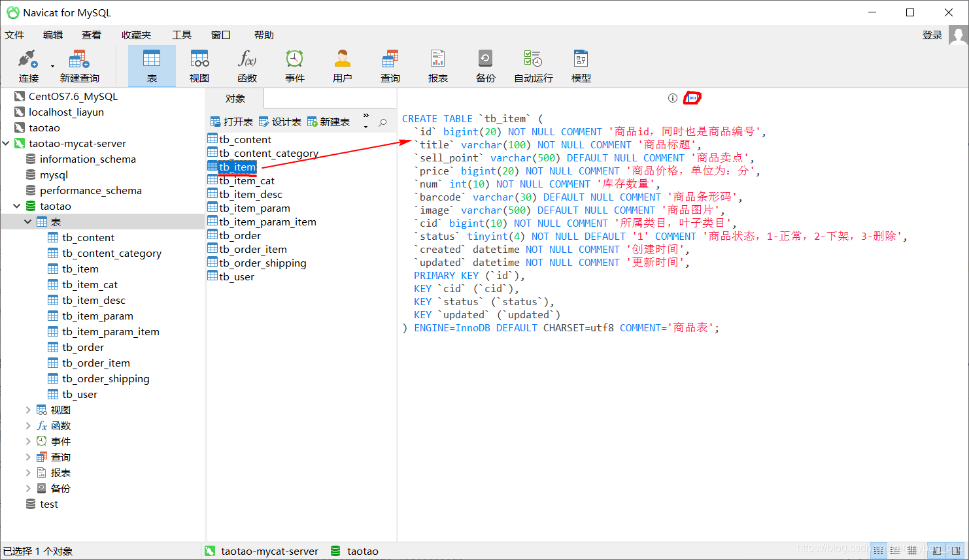Open the 模型 (Model) toolbar icon

click(581, 66)
